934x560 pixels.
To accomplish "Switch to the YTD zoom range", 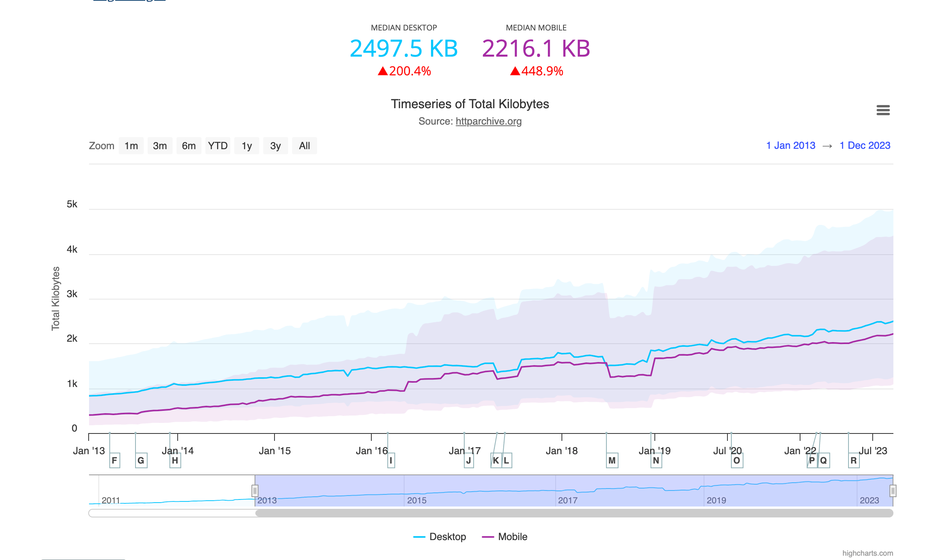I will click(x=218, y=145).
